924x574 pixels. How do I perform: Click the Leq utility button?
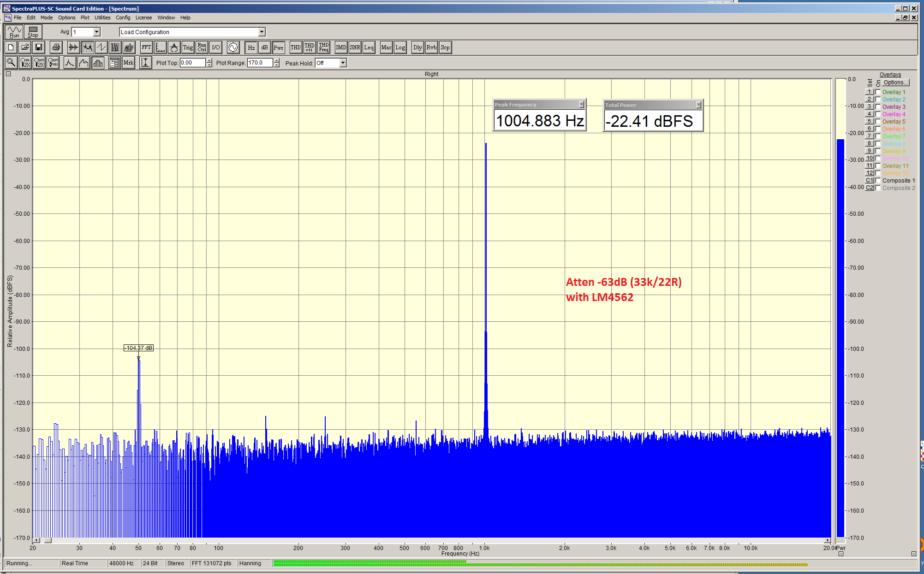pos(369,47)
